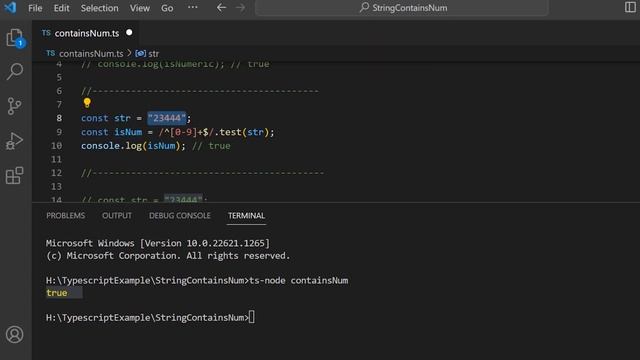Open the Run and Debug view

[x=15, y=141]
